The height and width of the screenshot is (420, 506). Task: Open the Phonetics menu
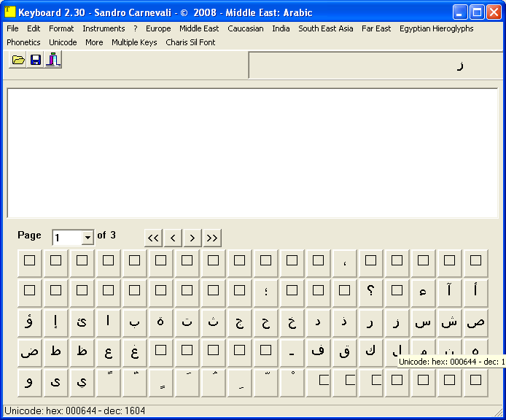coord(23,42)
